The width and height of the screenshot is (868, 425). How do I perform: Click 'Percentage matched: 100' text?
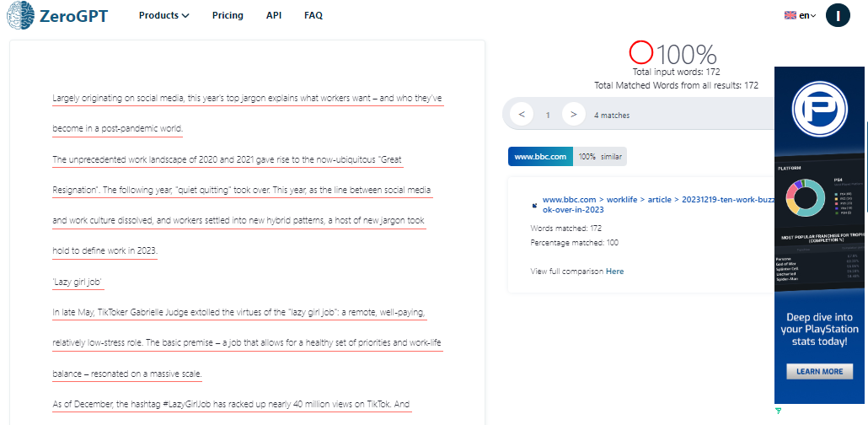[x=575, y=242]
